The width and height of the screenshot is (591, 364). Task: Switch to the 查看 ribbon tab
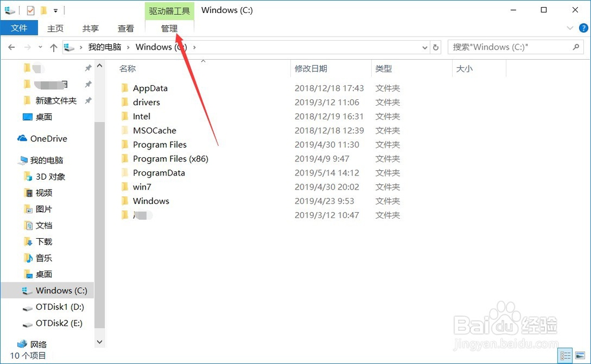pyautogui.click(x=125, y=28)
